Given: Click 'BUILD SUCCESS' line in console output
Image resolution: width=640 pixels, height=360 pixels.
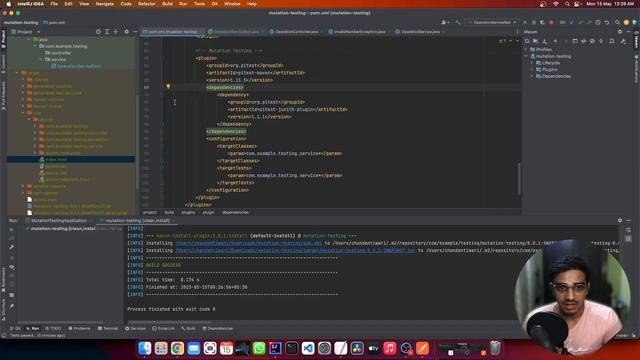Looking at the screenshot, I should coord(163,265).
